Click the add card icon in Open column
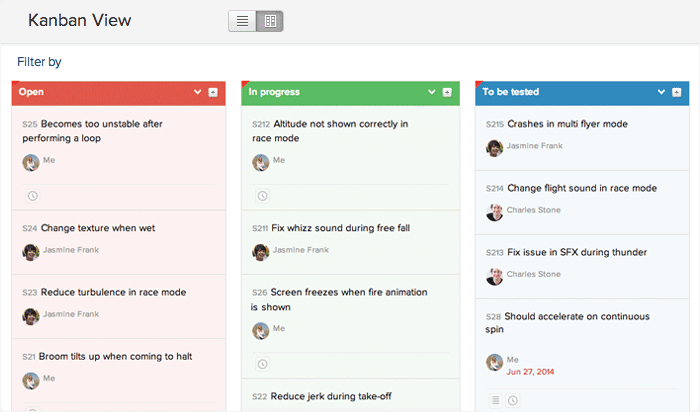Image resolution: width=700 pixels, height=412 pixels. point(213,92)
